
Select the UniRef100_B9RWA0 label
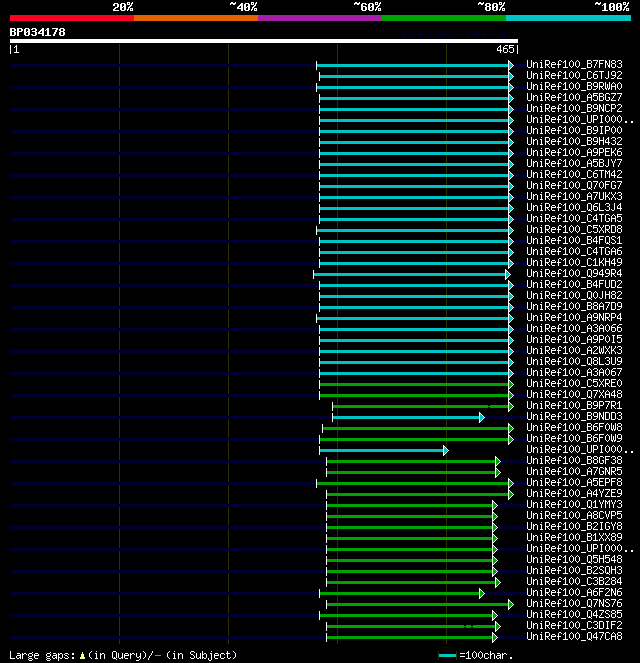(574, 86)
